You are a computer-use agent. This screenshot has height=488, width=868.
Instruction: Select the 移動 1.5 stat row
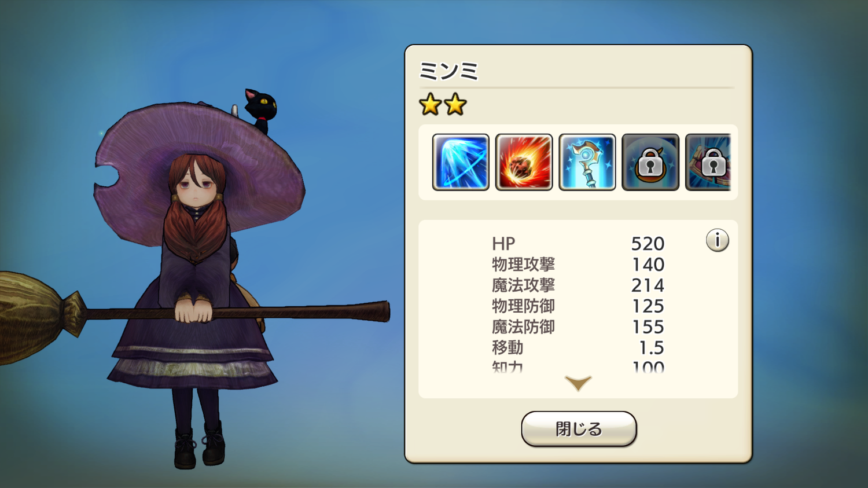[x=578, y=348]
